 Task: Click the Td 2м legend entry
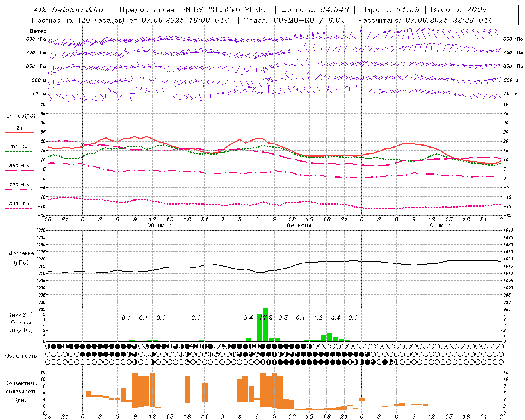point(19,147)
